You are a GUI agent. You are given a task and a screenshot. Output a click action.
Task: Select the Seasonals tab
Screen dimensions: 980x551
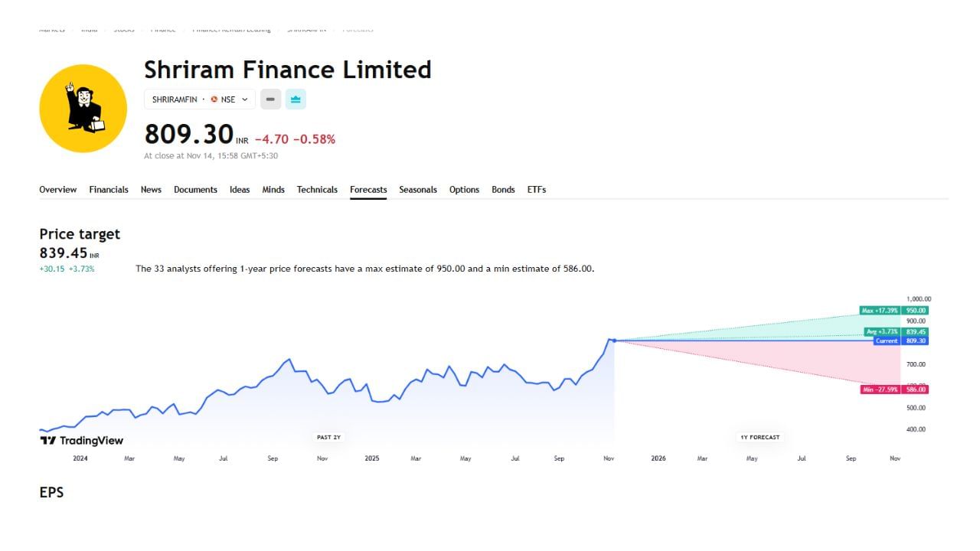coord(418,190)
